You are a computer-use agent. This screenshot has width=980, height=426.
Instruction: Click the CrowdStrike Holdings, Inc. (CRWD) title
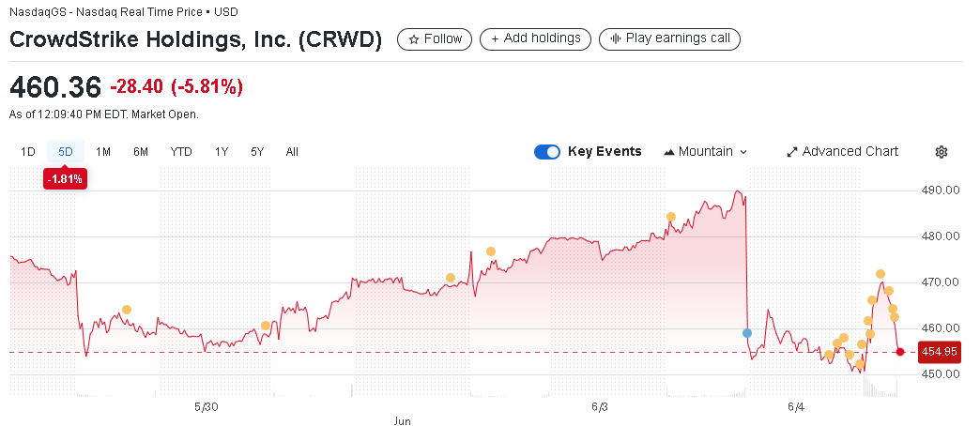(195, 39)
